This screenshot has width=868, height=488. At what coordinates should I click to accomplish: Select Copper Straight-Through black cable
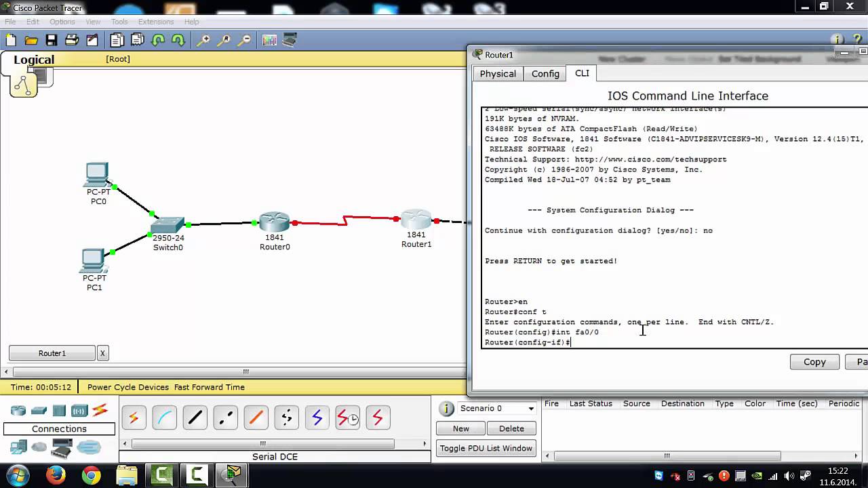pyautogui.click(x=195, y=418)
